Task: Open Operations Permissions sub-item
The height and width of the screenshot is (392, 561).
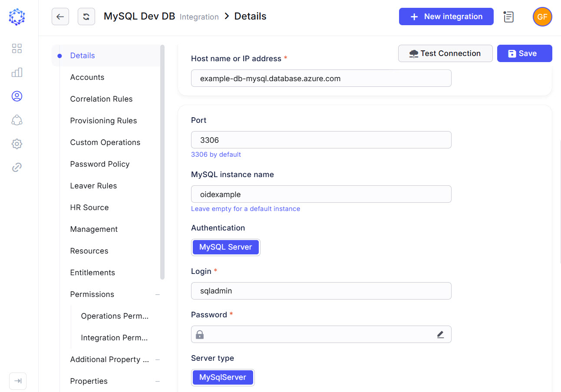Action: [115, 316]
